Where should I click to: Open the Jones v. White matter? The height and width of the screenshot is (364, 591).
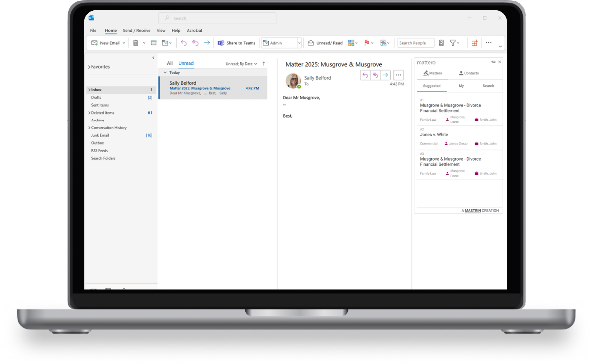434,134
